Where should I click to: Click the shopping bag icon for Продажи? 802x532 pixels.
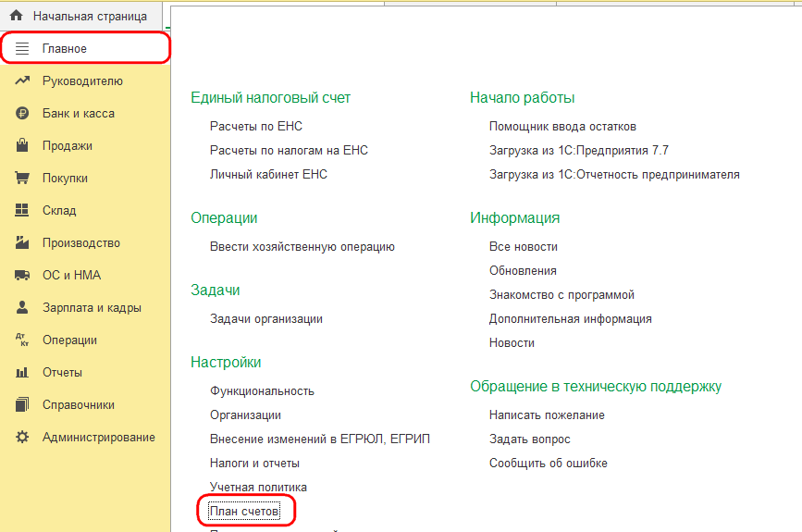click(22, 145)
